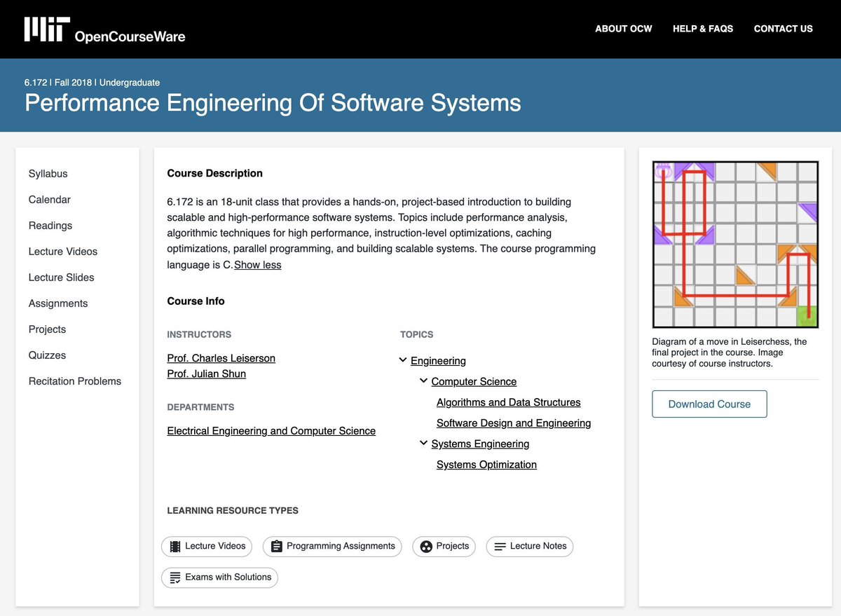
Task: Select the Programming Assignments resource chip
Action: click(332, 547)
